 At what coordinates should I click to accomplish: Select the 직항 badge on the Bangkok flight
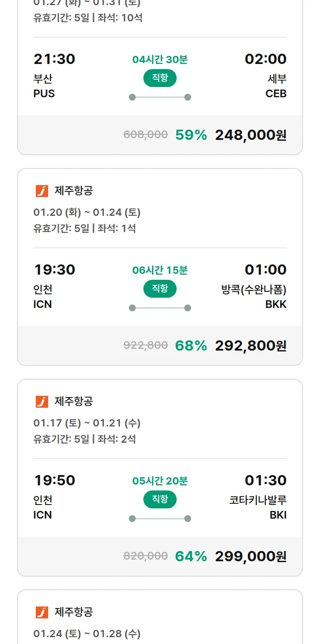click(x=160, y=289)
